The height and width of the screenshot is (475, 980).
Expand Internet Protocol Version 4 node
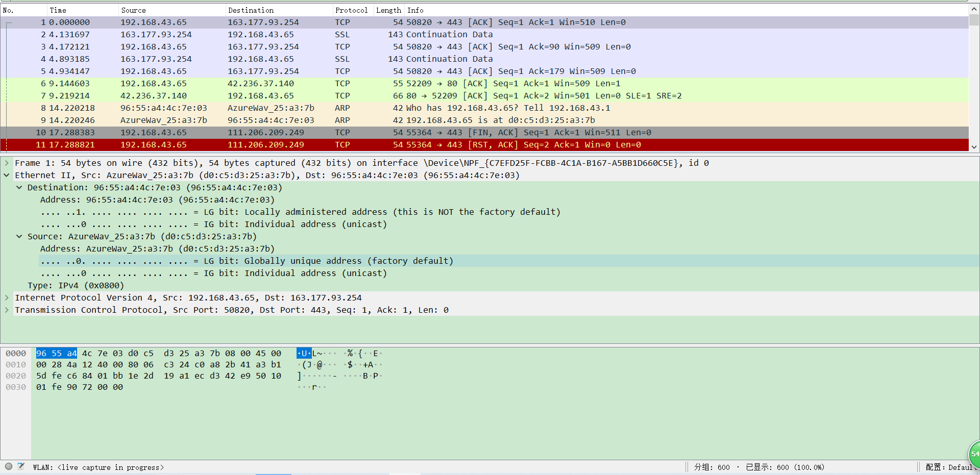click(7, 297)
